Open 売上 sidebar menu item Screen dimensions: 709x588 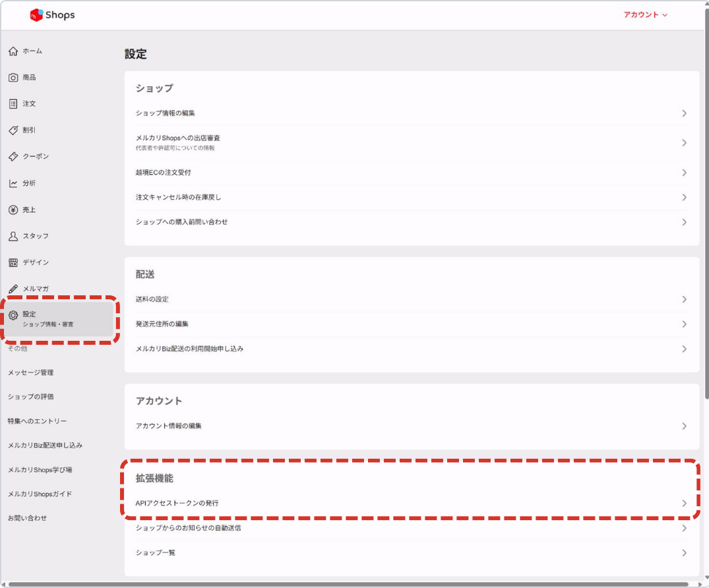pos(30,210)
